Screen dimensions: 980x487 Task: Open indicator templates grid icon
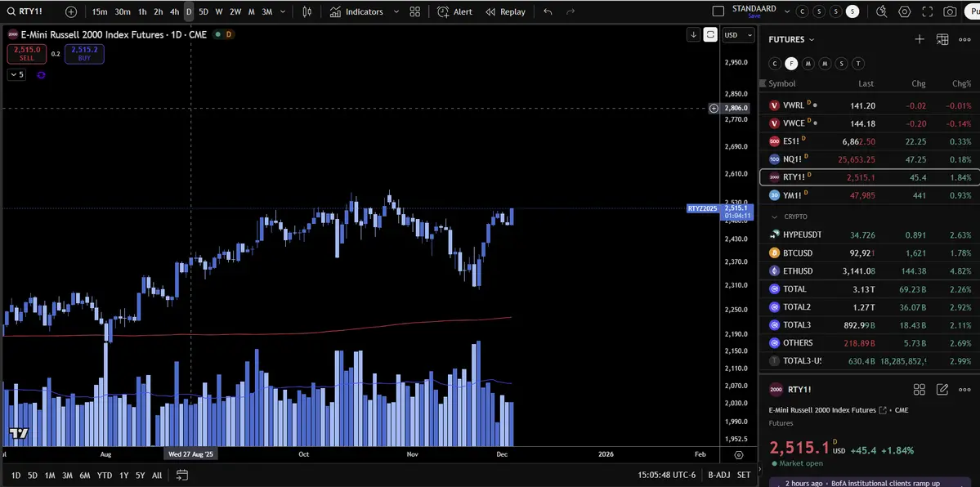tap(415, 12)
